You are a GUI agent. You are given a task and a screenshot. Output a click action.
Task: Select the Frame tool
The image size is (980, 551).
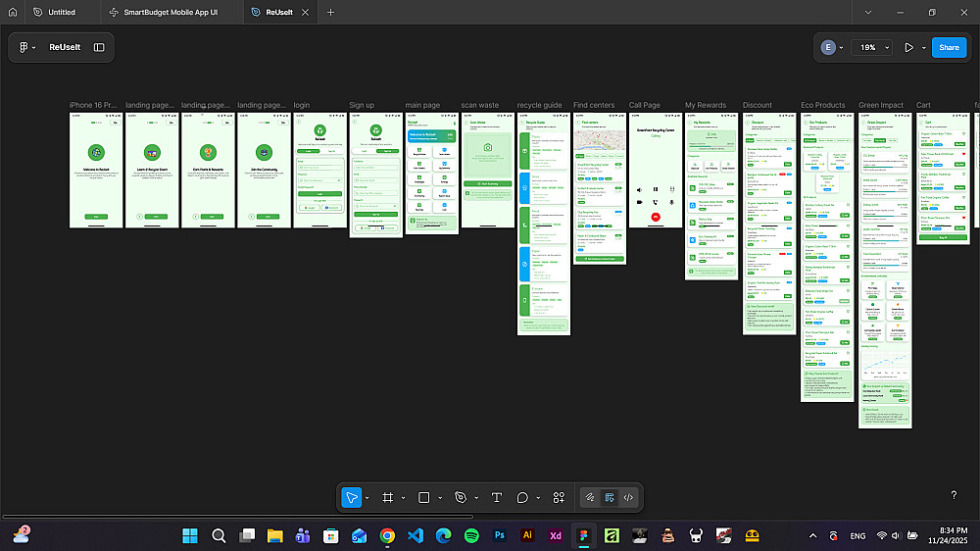387,497
